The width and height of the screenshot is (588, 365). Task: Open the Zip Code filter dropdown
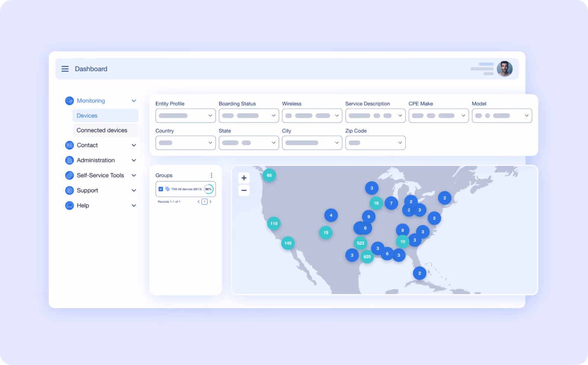coord(376,143)
